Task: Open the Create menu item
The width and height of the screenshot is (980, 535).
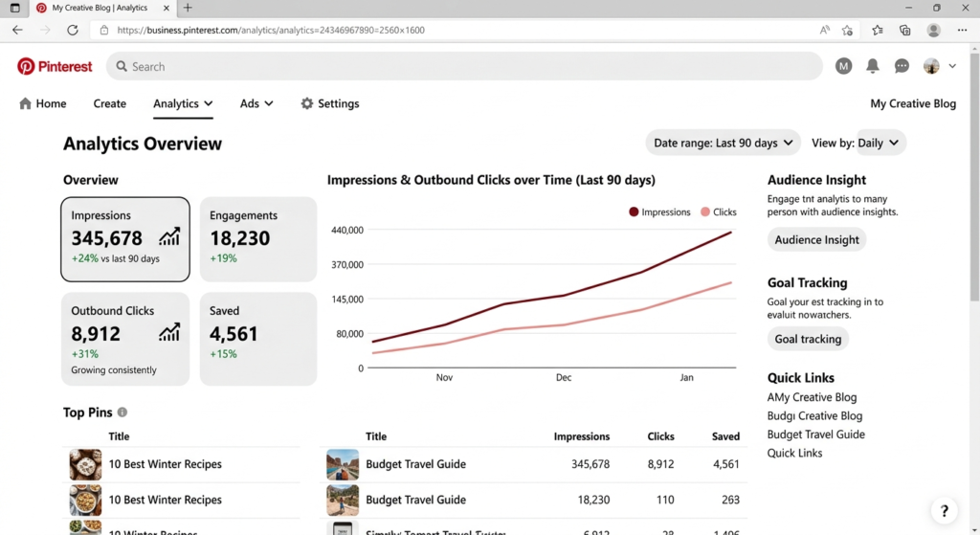Action: pyautogui.click(x=109, y=103)
